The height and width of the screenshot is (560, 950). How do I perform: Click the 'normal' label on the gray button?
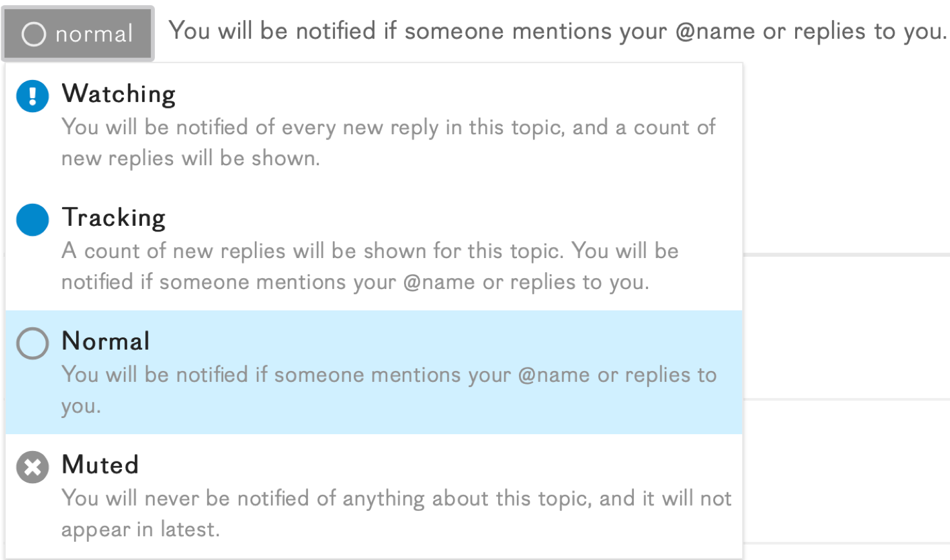(x=94, y=34)
